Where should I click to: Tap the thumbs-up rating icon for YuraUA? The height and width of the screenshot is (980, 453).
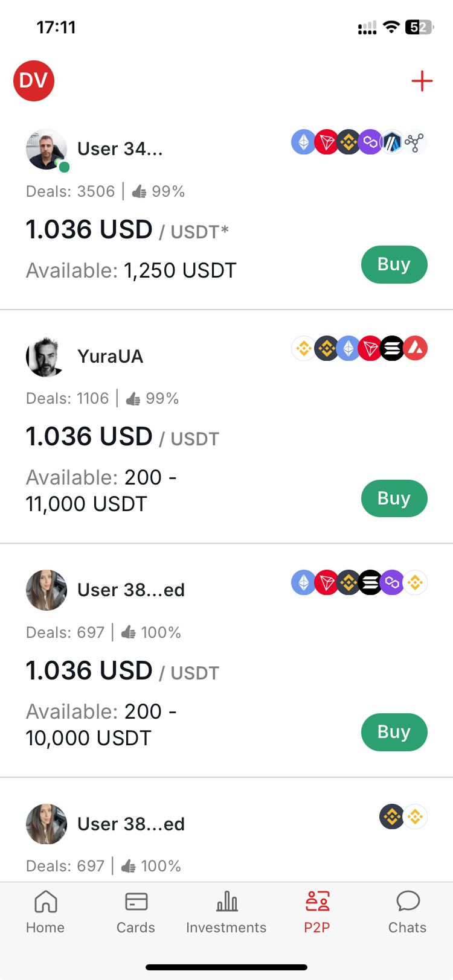tap(133, 399)
